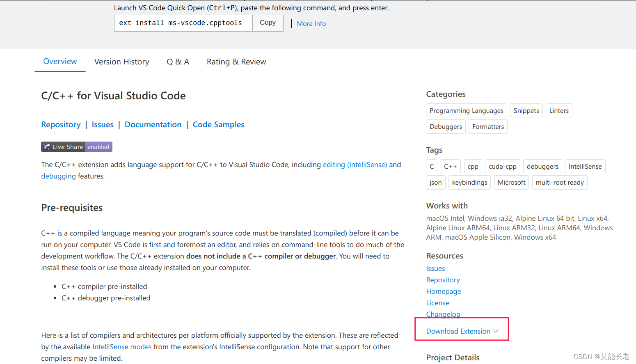Select the Snippets category
636x364 pixels.
tap(526, 110)
